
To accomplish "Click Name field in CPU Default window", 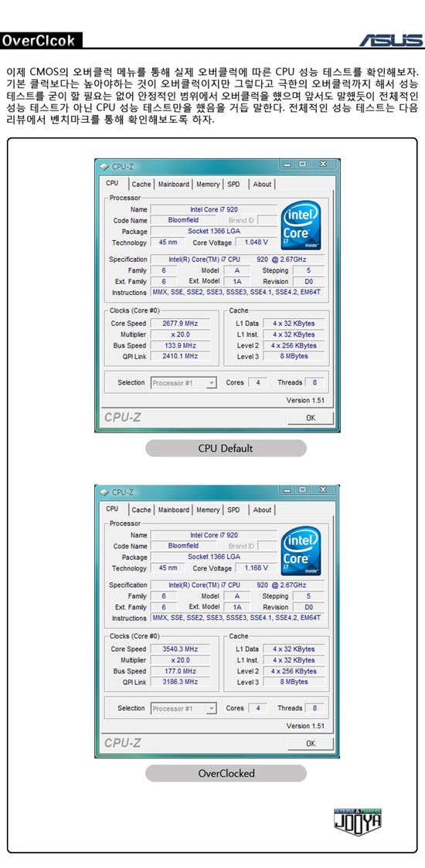I will coord(213,209).
